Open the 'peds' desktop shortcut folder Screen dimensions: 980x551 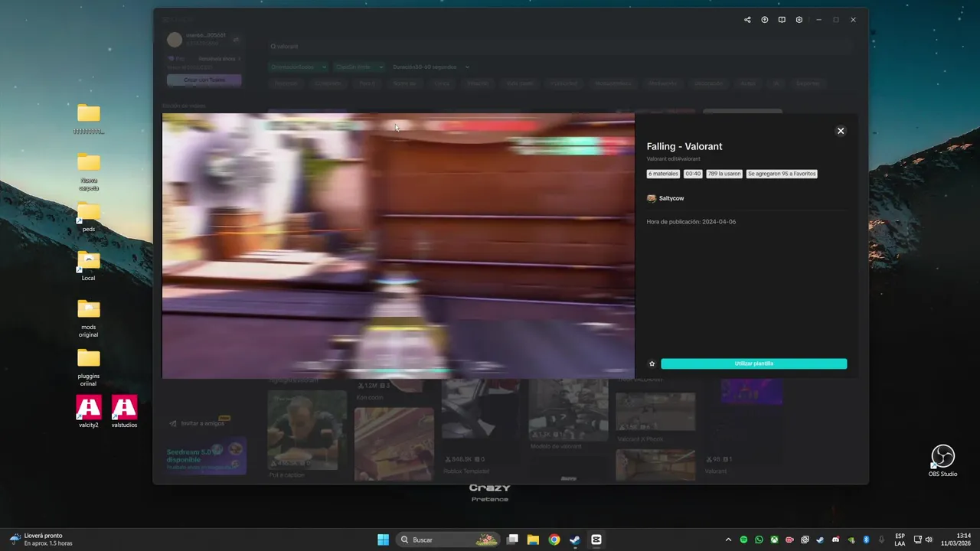[89, 217]
